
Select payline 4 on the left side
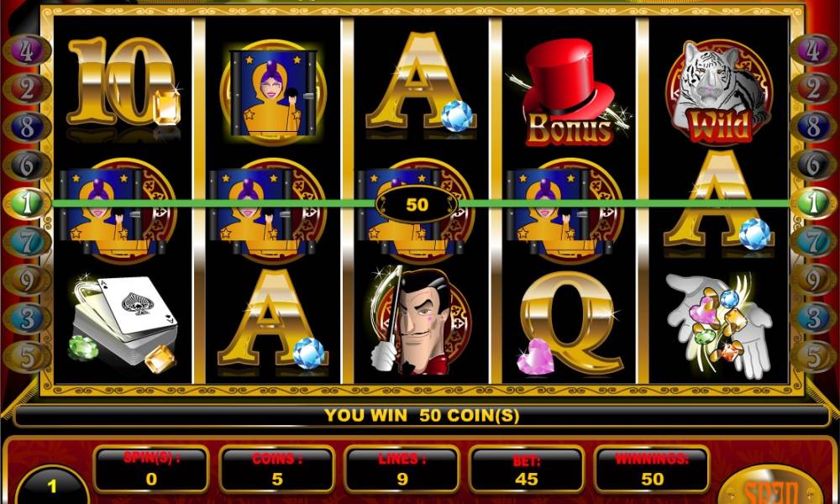pyautogui.click(x=27, y=50)
